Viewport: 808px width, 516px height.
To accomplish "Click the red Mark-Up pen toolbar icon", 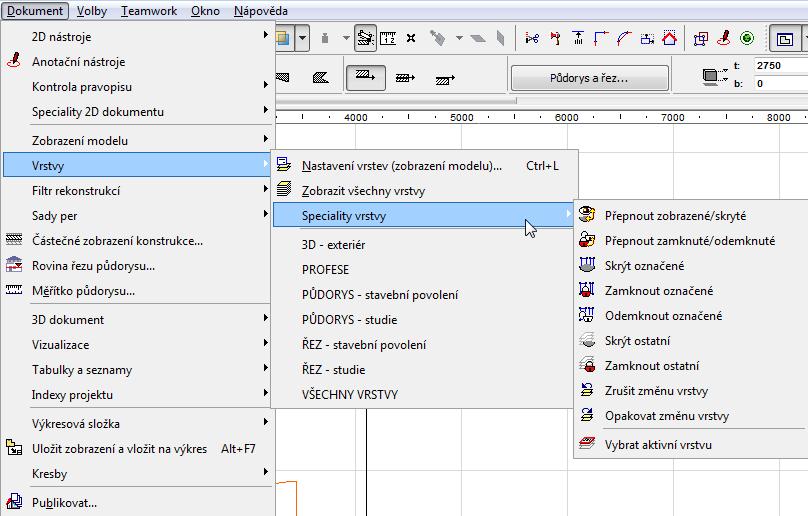I will coord(724,38).
